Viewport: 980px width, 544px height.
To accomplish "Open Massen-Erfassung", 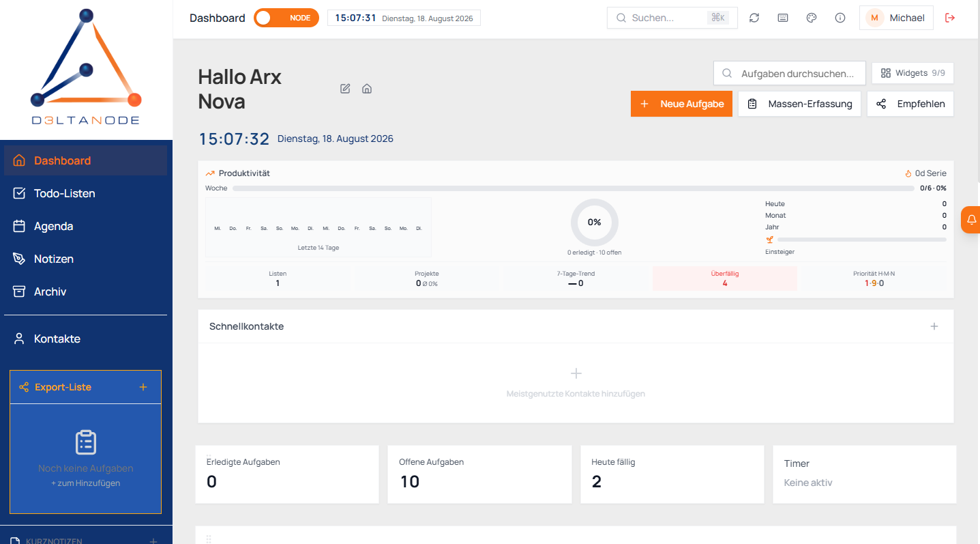I will (799, 104).
